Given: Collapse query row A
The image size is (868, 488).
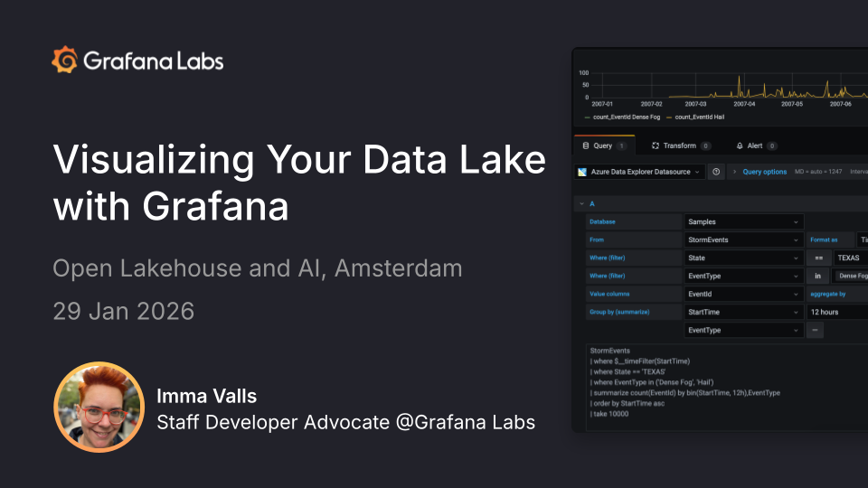Looking at the screenshot, I should tap(581, 204).
